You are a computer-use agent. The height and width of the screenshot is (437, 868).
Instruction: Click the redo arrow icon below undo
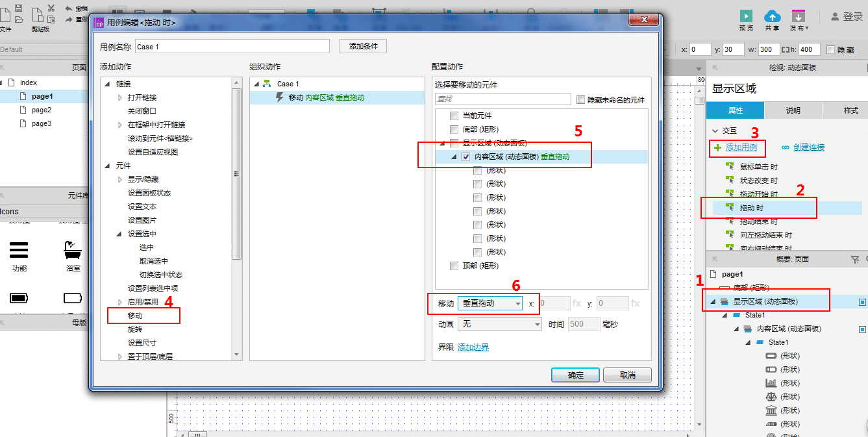pos(69,19)
